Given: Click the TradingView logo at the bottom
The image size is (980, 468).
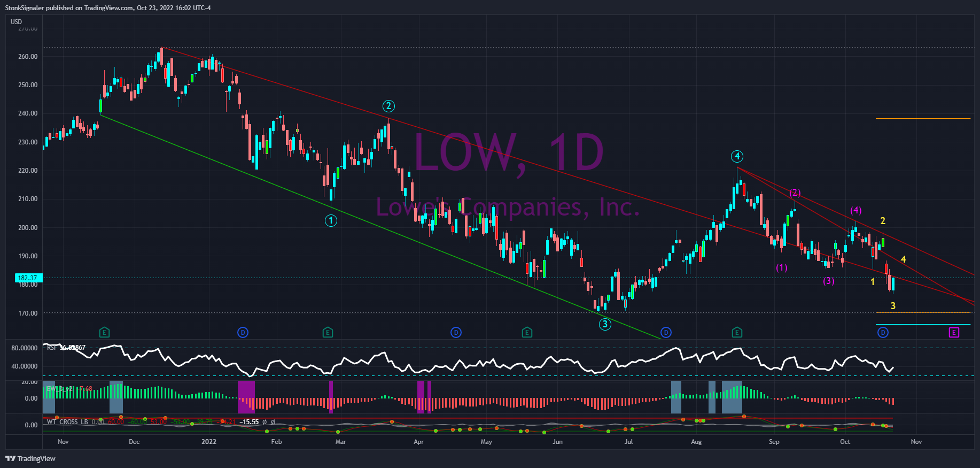Looking at the screenshot, I should [30, 458].
